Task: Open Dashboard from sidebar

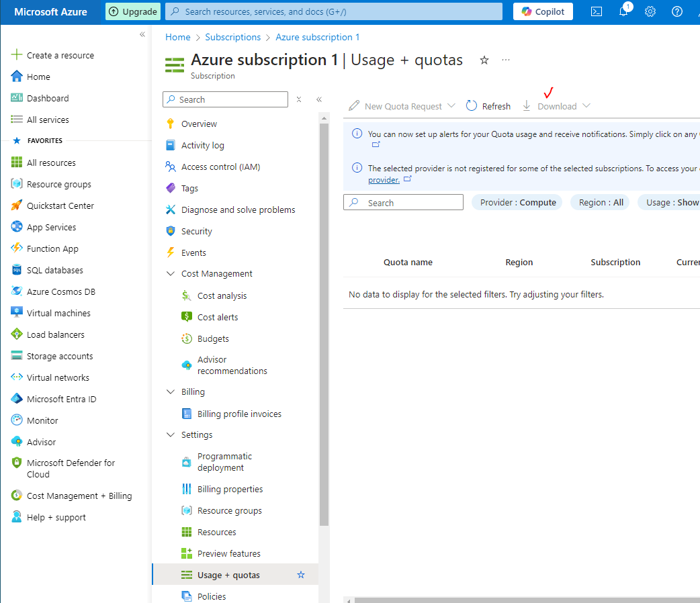Action: pyautogui.click(x=48, y=98)
